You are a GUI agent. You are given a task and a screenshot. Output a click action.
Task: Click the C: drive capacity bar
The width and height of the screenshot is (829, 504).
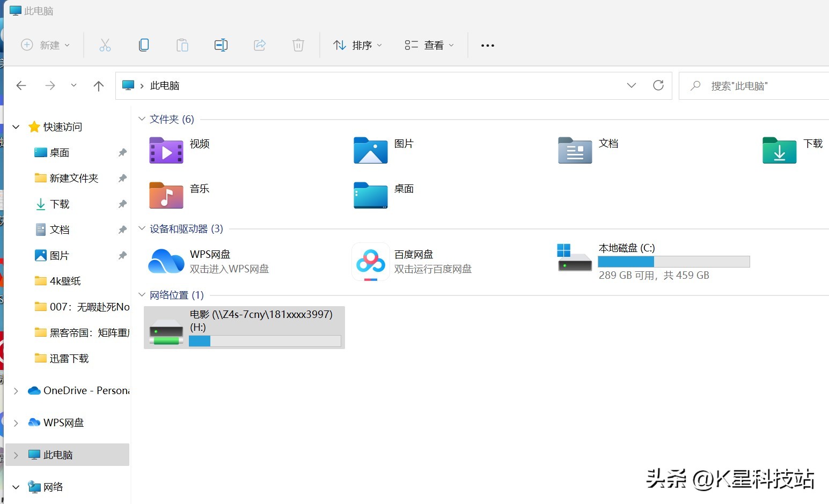pyautogui.click(x=674, y=261)
